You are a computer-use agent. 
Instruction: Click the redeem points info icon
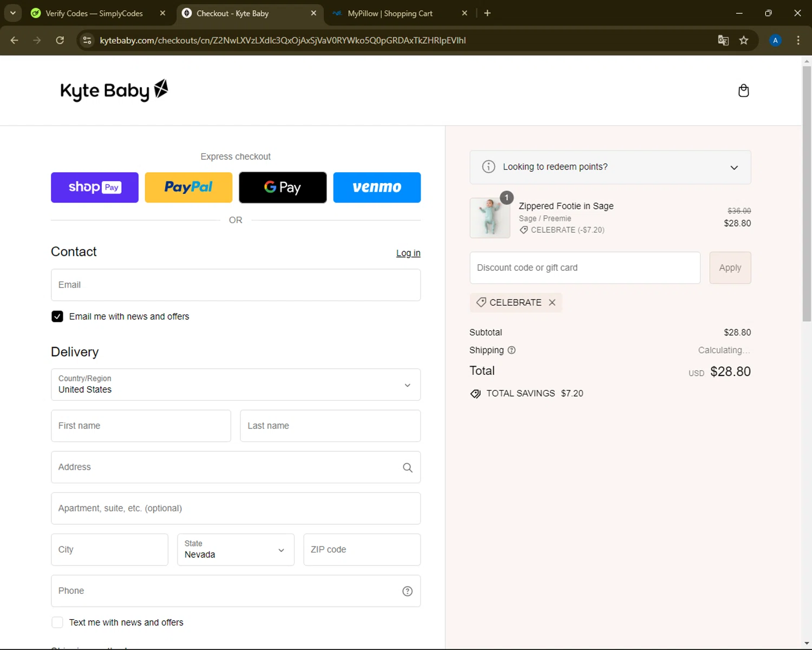pyautogui.click(x=488, y=167)
